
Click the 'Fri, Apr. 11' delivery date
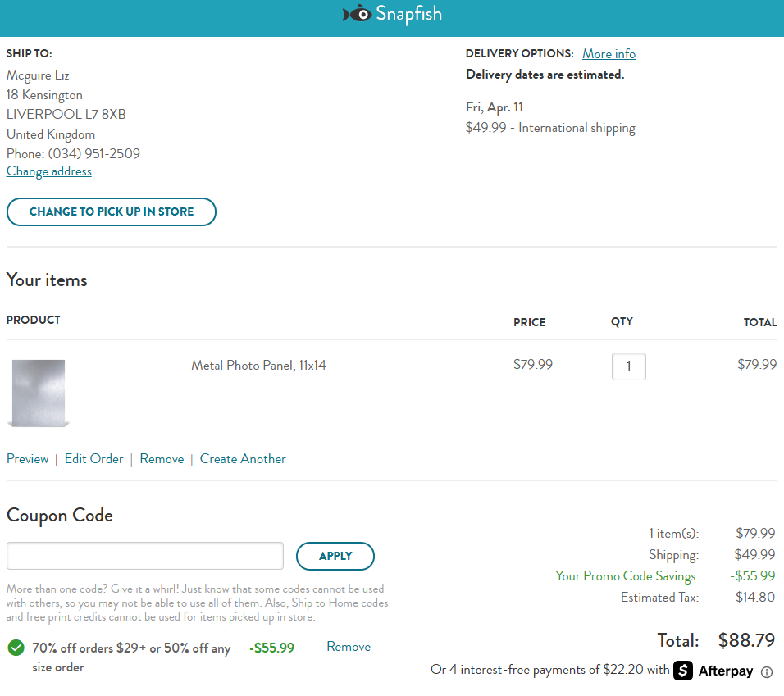coord(494,107)
